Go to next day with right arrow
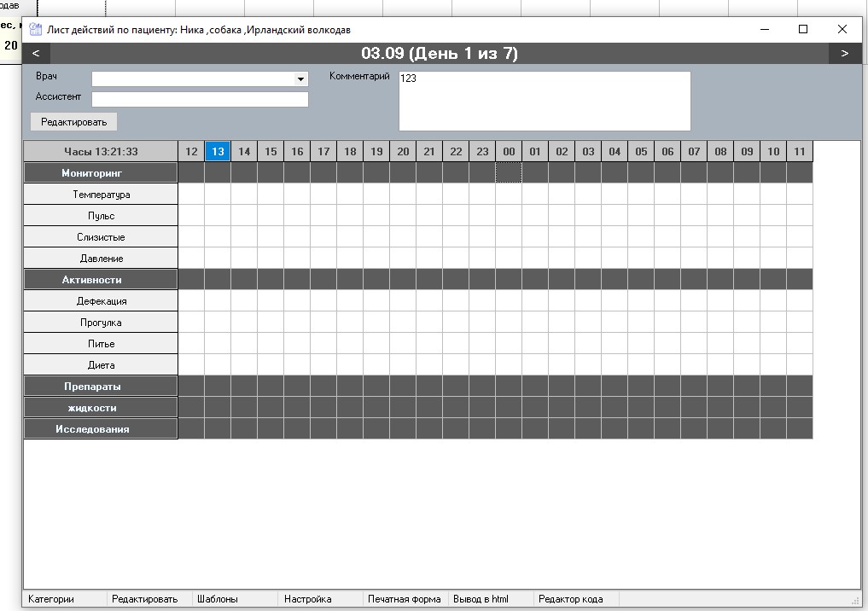The width and height of the screenshot is (868, 611). 844,54
